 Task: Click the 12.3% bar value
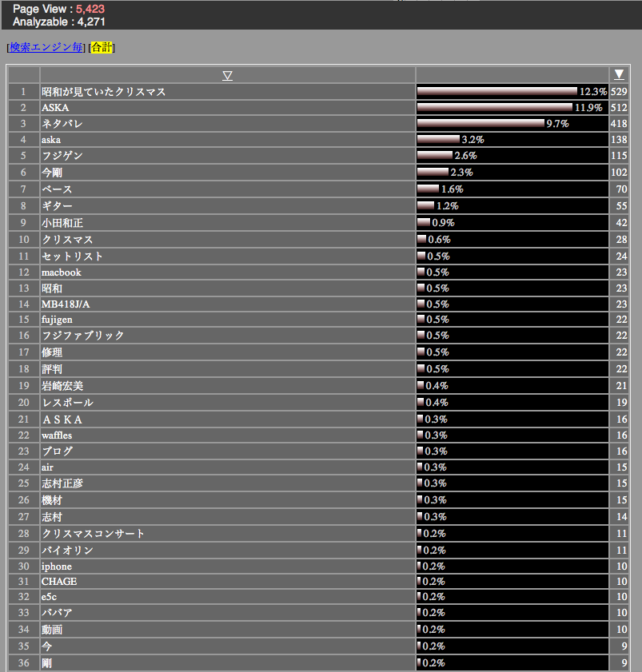click(x=593, y=92)
